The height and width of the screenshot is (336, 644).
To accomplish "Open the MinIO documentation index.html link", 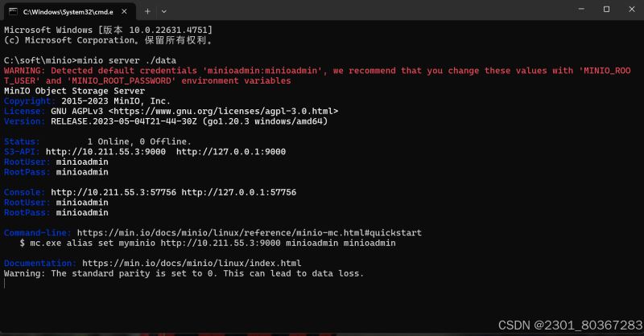I will click(192, 264).
